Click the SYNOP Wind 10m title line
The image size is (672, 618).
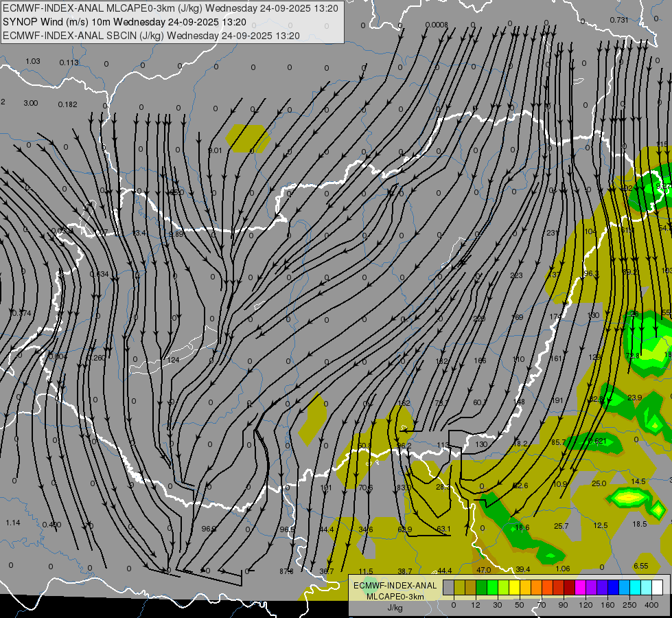click(x=124, y=22)
